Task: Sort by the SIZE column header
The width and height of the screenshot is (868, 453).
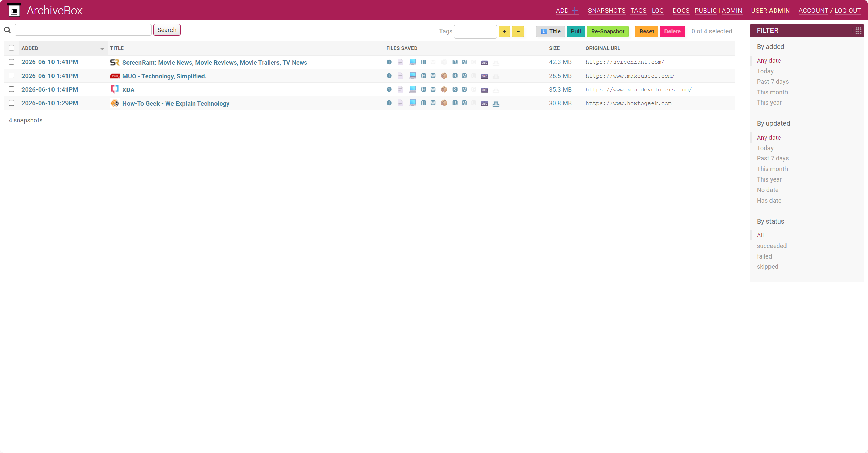Action: tap(554, 48)
